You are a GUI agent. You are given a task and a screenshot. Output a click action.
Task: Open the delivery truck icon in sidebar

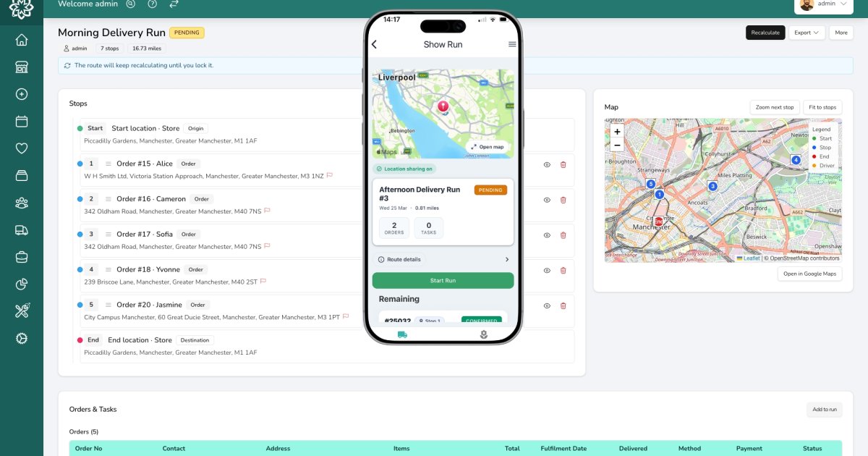point(22,229)
